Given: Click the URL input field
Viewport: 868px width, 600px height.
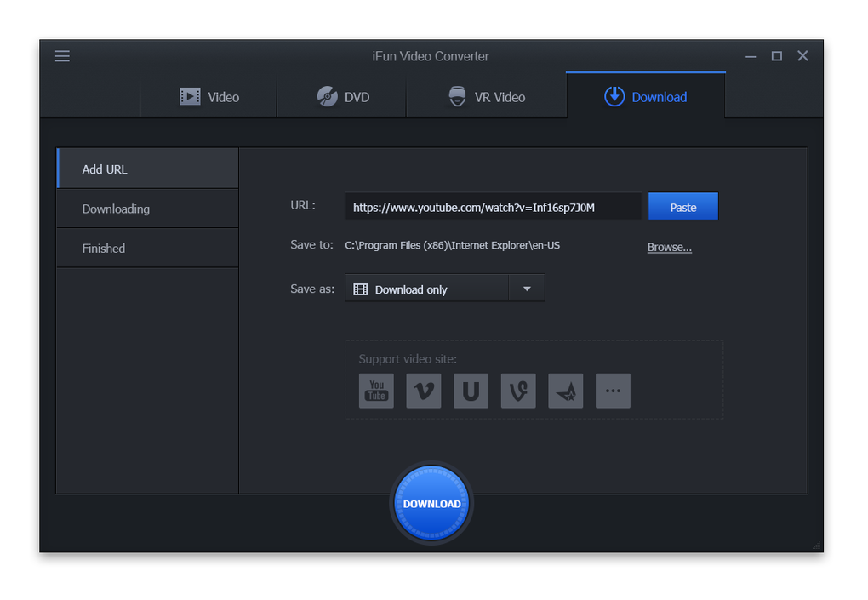Looking at the screenshot, I should pos(494,207).
